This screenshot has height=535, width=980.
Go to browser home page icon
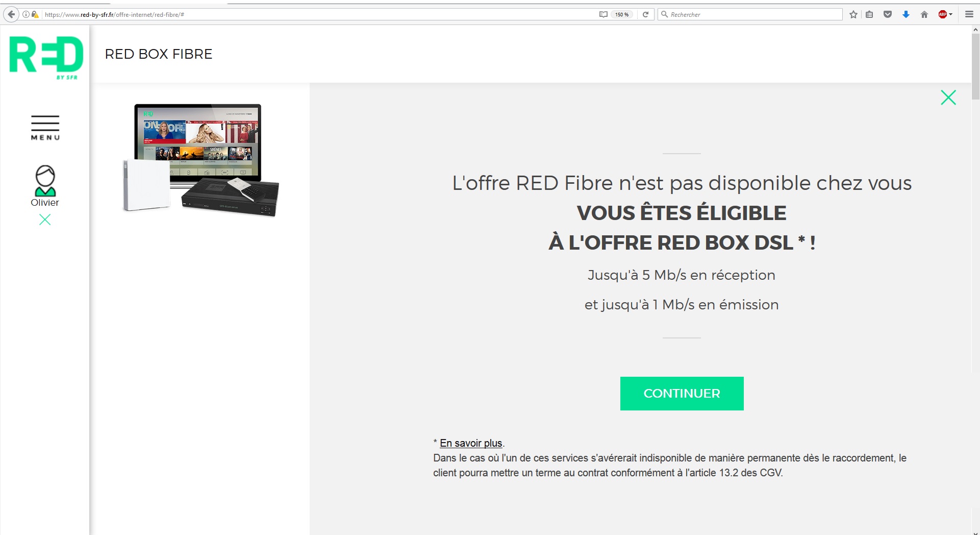coord(924,14)
